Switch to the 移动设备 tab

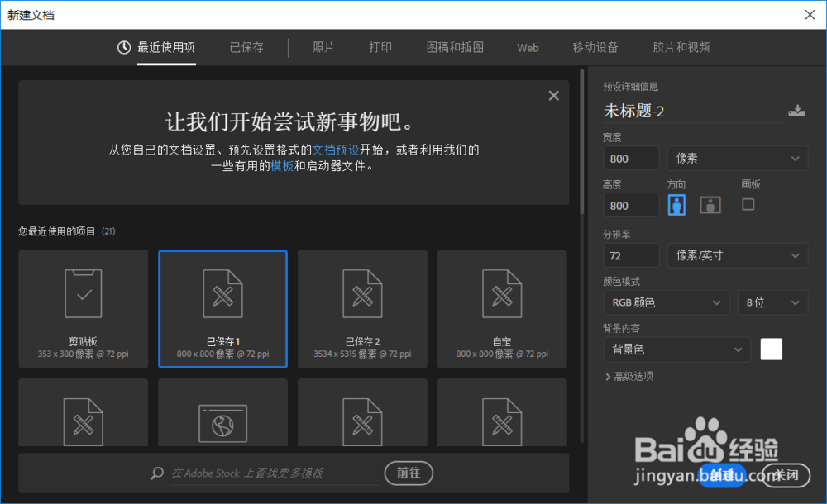[x=595, y=47]
